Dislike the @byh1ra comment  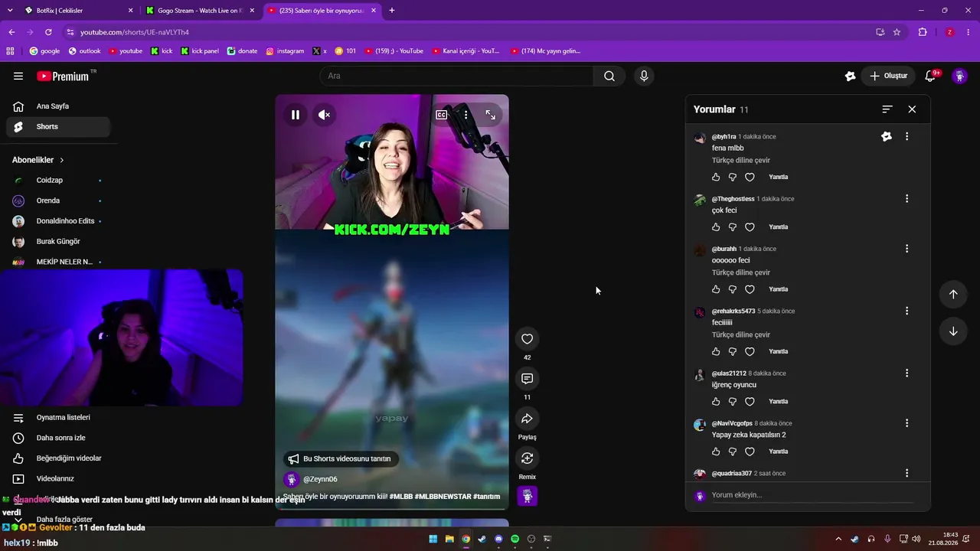click(x=733, y=177)
